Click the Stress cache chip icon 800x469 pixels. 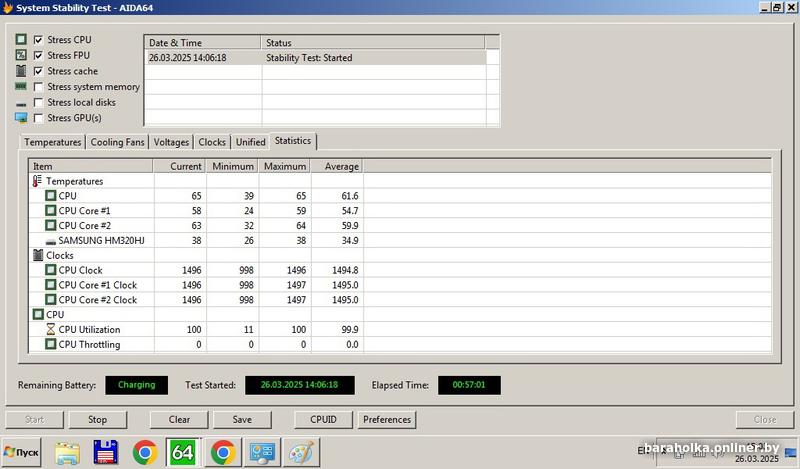click(21, 70)
